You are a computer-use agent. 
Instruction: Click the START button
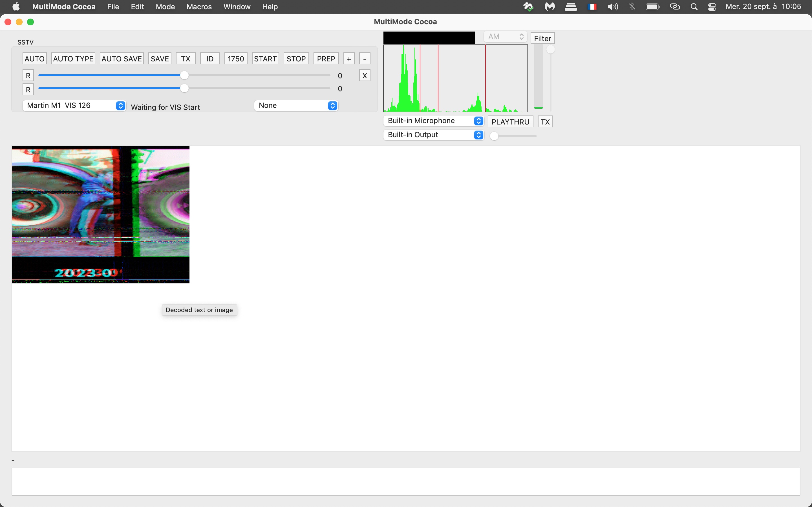(x=265, y=59)
